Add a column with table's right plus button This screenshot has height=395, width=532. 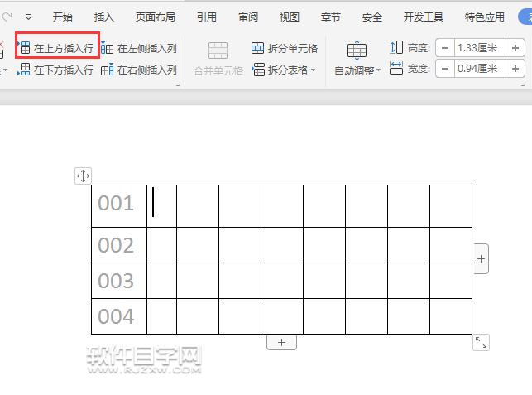click(x=482, y=258)
